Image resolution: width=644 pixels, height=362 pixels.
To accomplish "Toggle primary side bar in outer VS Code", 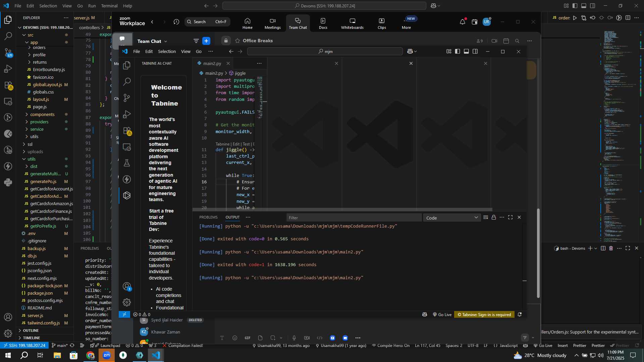I will coord(575,6).
